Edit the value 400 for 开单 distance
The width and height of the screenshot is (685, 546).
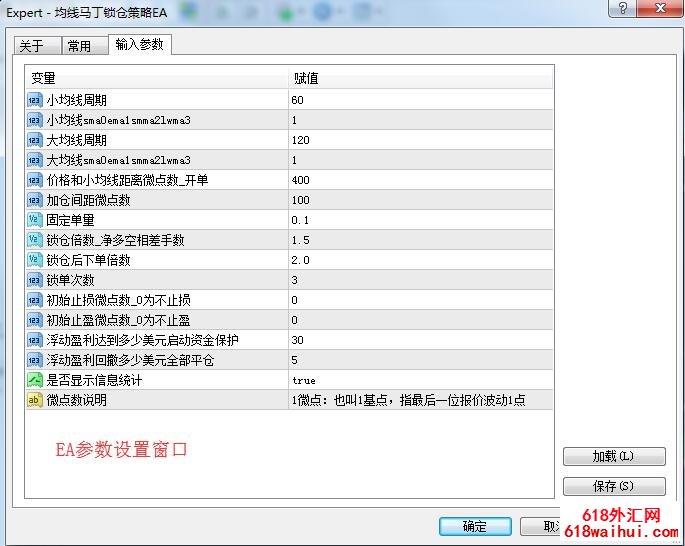pos(421,180)
